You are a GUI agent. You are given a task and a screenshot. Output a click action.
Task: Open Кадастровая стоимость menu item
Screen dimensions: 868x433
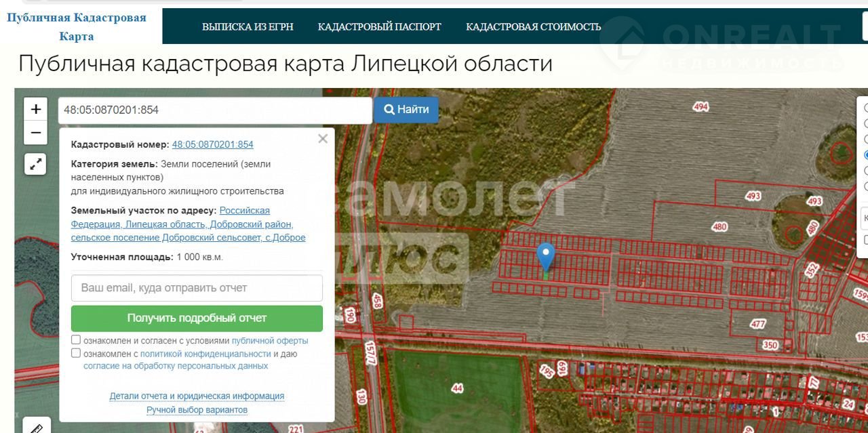click(x=533, y=27)
